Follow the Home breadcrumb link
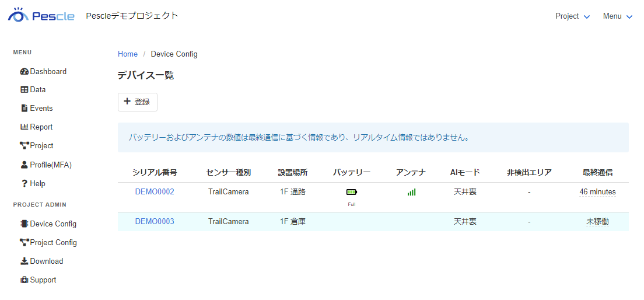 [x=128, y=54]
